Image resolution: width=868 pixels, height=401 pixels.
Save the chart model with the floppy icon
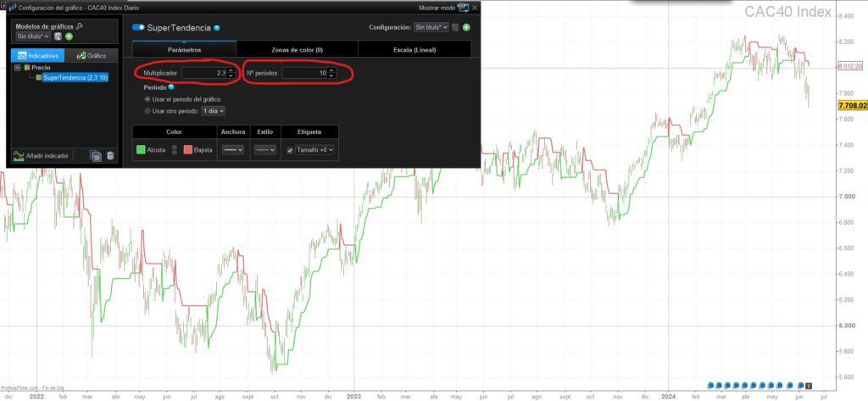(x=58, y=36)
